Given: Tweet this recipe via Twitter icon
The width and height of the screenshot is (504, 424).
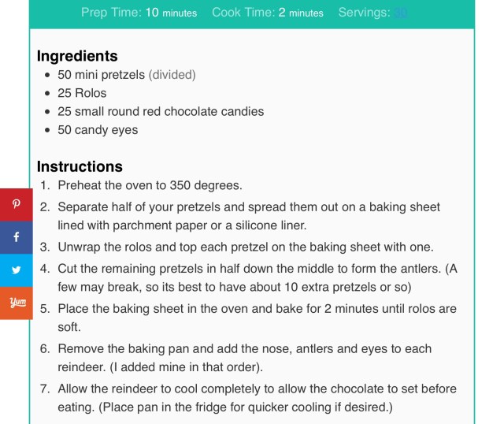Looking at the screenshot, I should (16, 270).
